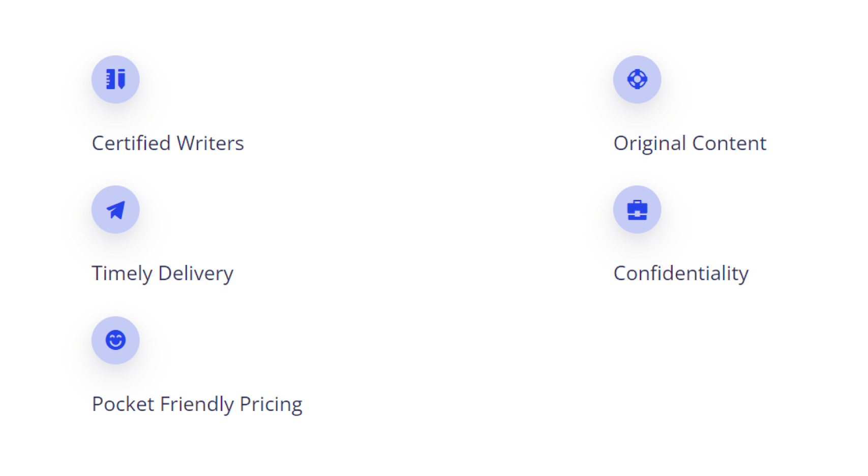Click the word Friendly
Viewport: 868px width, 476px height.
point(197,405)
